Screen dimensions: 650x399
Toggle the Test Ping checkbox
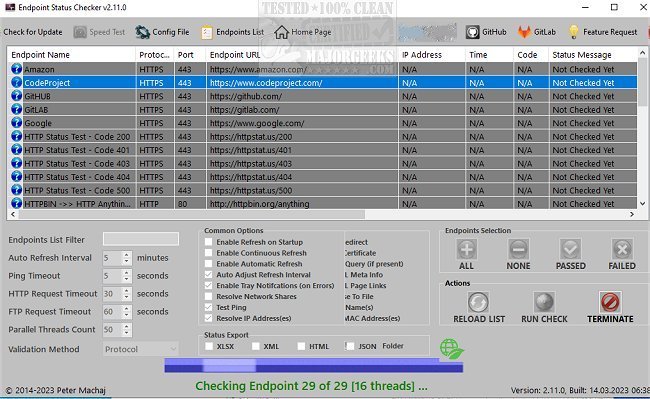coord(209,307)
